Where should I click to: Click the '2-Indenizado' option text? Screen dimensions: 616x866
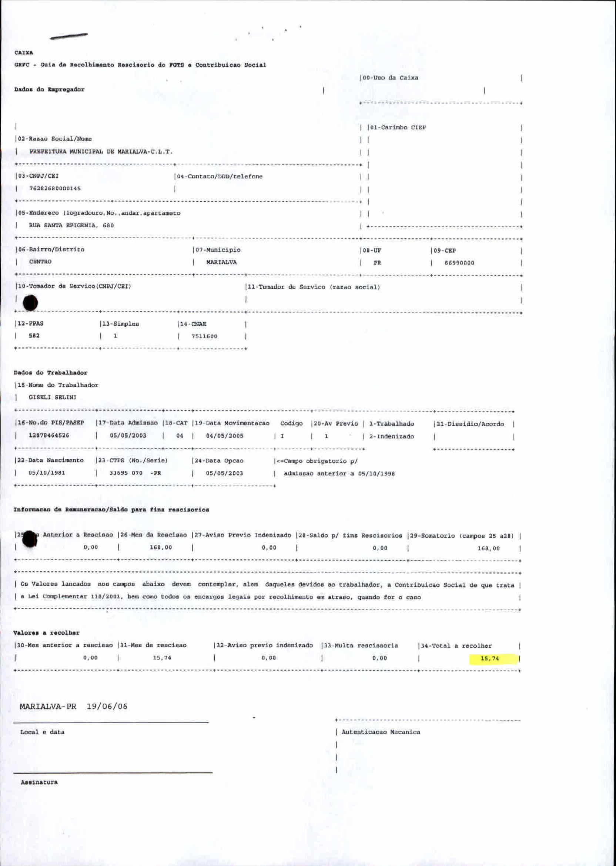(x=391, y=436)
